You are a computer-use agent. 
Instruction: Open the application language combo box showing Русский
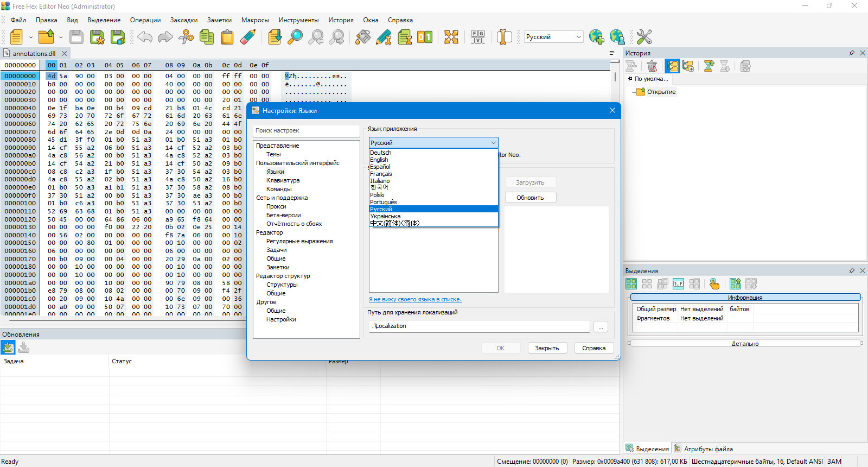click(433, 143)
